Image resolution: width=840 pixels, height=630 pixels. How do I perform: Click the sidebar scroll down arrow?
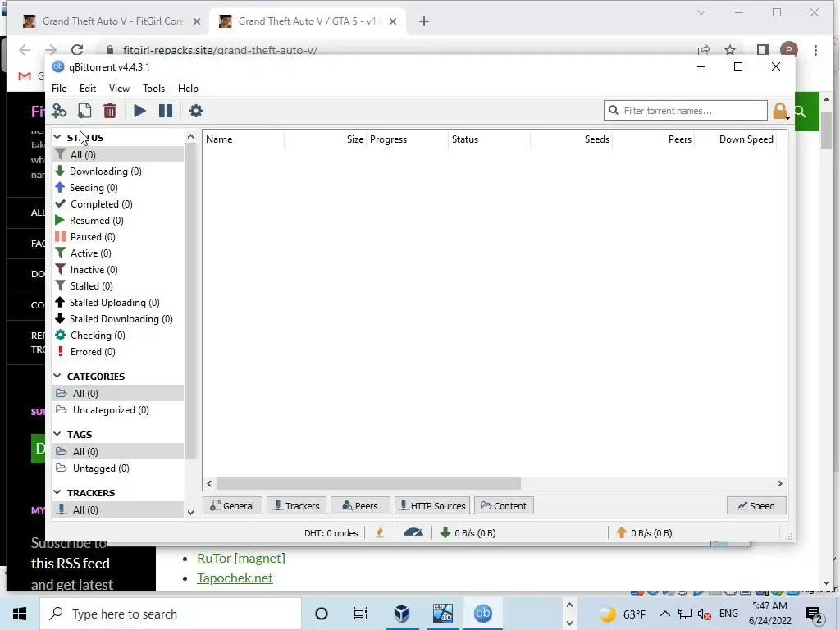click(190, 512)
